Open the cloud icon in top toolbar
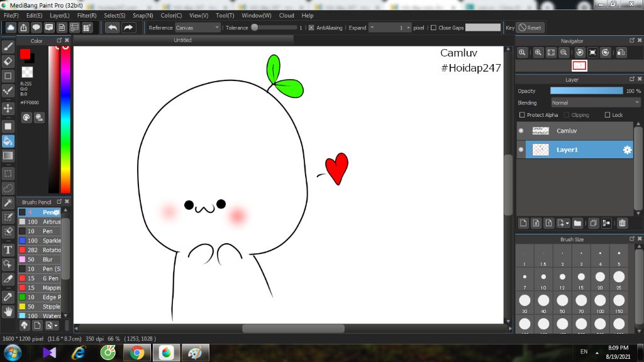The image size is (644, 362). (x=11, y=28)
